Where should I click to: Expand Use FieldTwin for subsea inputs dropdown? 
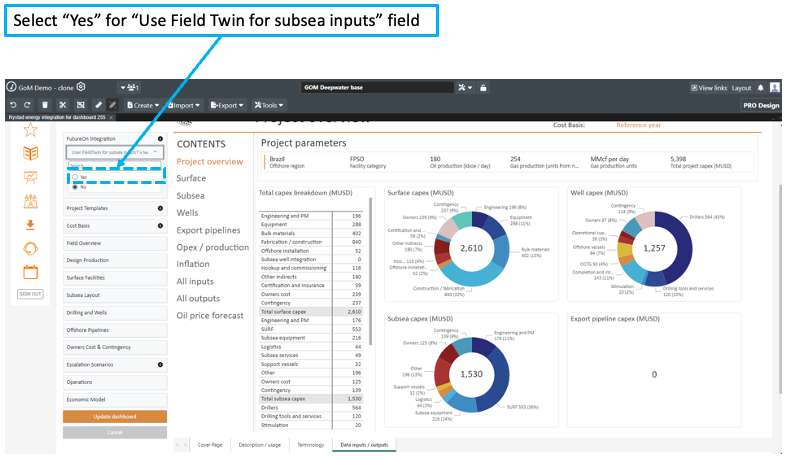(114, 152)
